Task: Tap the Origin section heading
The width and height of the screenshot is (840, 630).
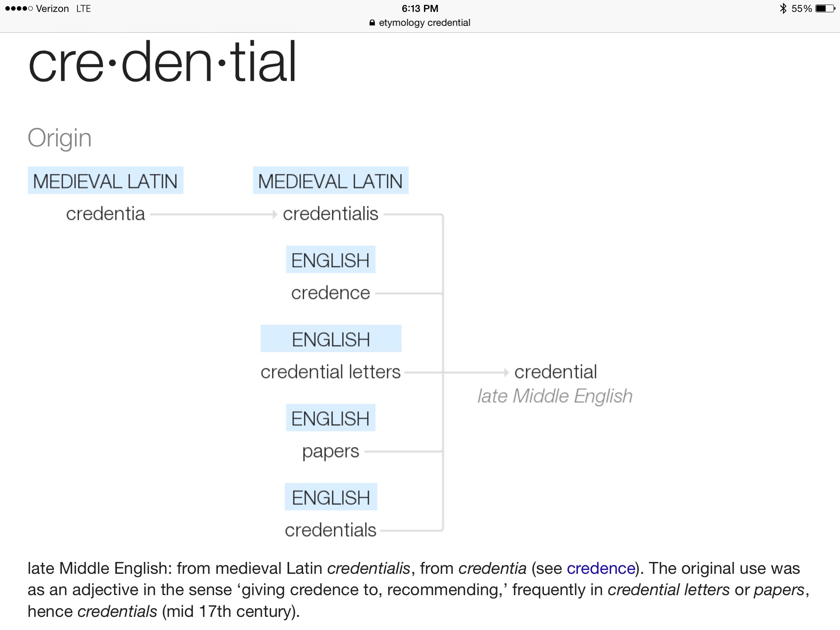Action: (59, 138)
